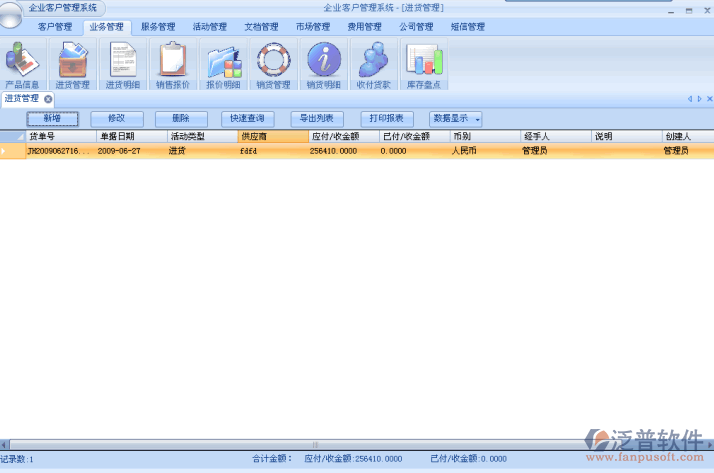
Task: Select the 管理员 cell under 经手人
Action: (556, 151)
